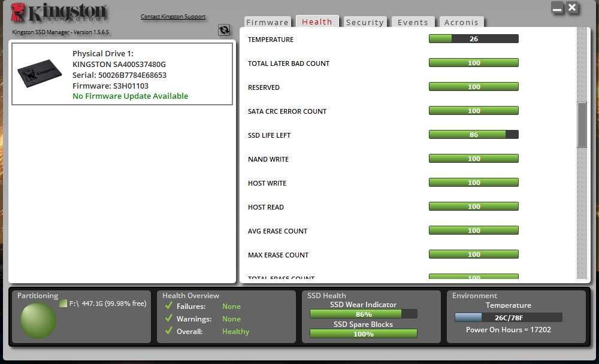
Task: Click the SSD LIFE LEFT label
Action: (x=269, y=135)
